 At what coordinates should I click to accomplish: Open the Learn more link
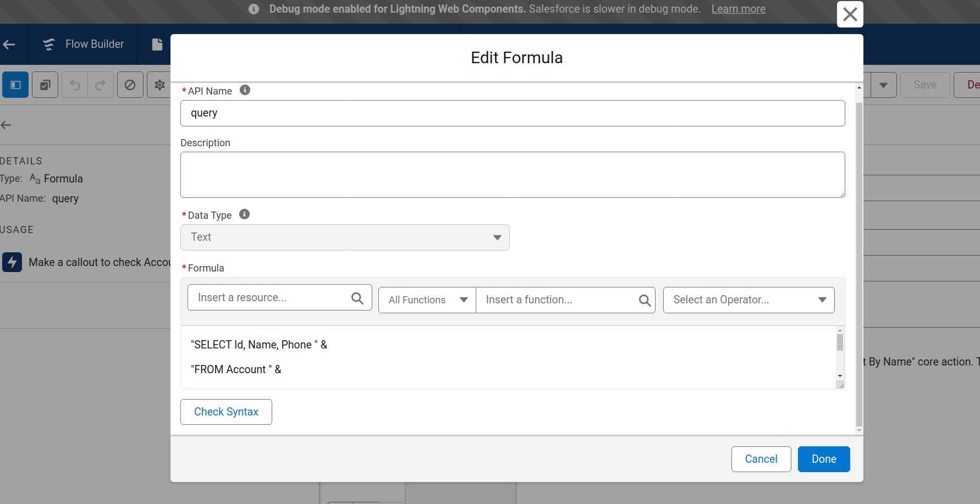[x=738, y=8]
